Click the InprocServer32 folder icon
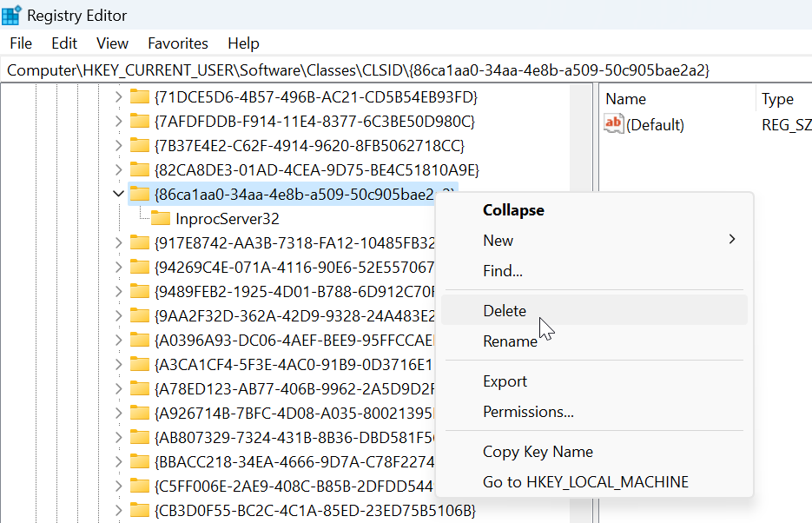This screenshot has width=812, height=523. pyautogui.click(x=161, y=218)
